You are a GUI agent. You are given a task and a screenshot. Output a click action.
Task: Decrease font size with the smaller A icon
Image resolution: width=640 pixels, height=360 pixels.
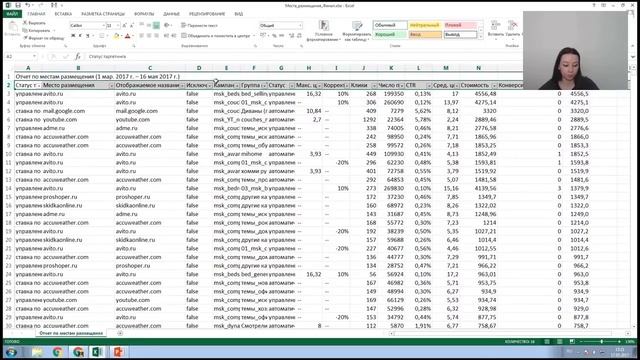tap(131, 25)
